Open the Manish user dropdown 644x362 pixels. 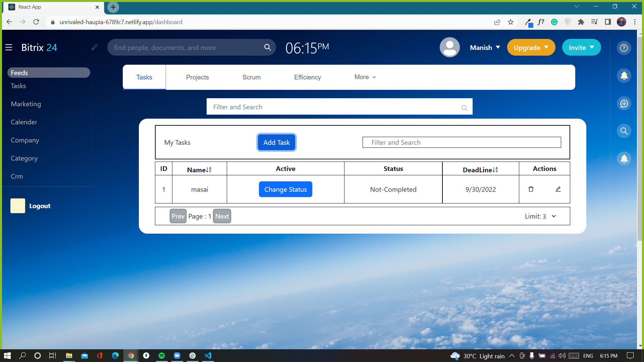[485, 48]
